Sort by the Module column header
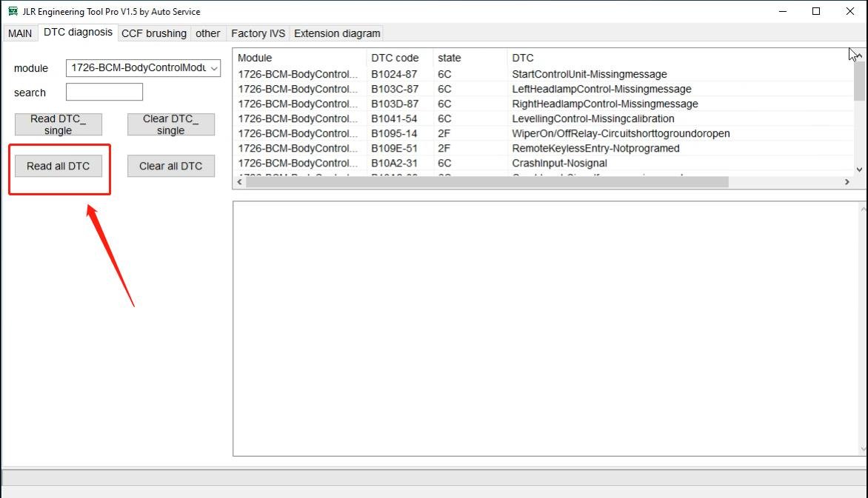Image resolution: width=868 pixels, height=498 pixels. pos(299,58)
